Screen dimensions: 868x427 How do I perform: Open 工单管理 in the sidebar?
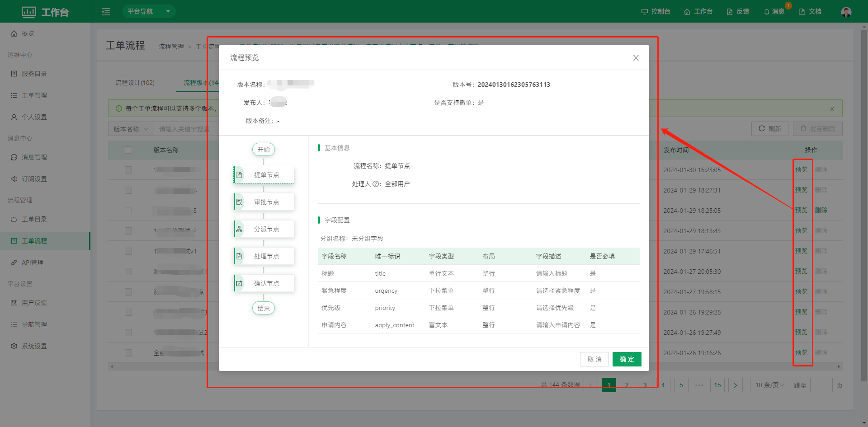coord(45,95)
